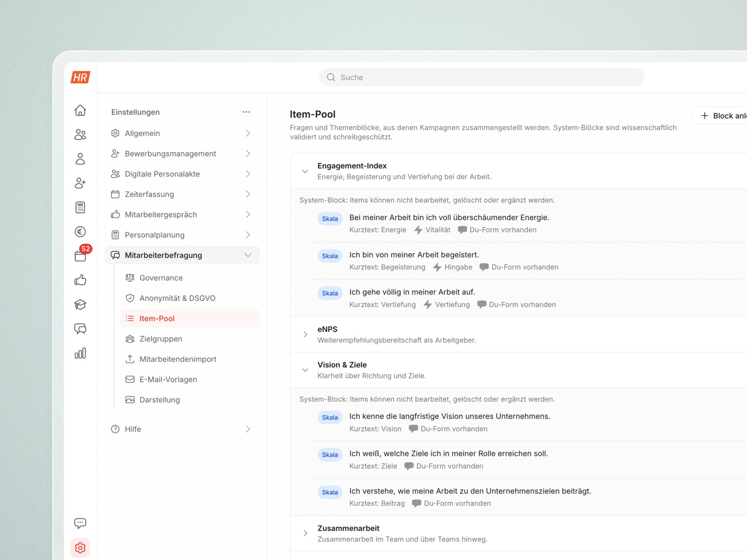Open the three-dot menu next to Einstellungen
The height and width of the screenshot is (560, 747).
tap(246, 112)
